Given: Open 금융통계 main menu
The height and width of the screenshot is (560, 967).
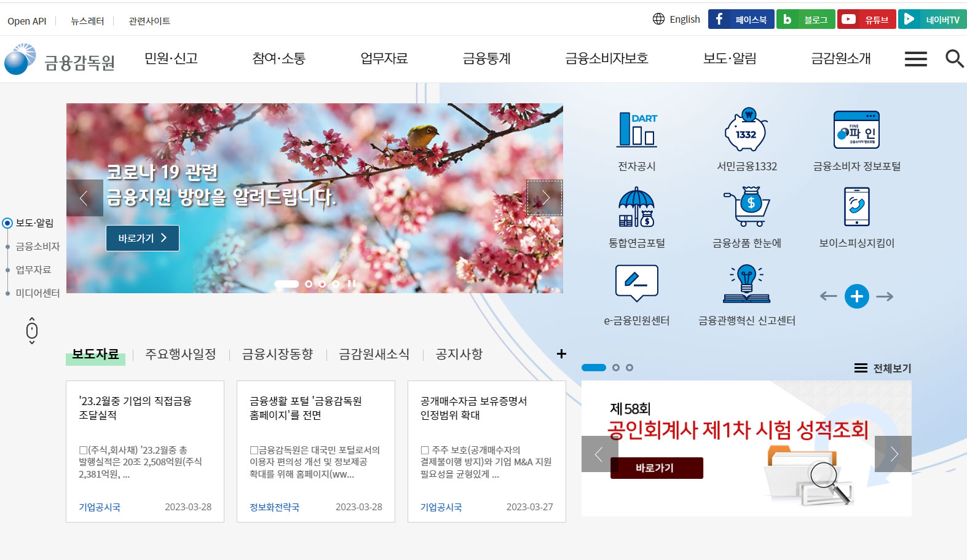Looking at the screenshot, I should (487, 58).
